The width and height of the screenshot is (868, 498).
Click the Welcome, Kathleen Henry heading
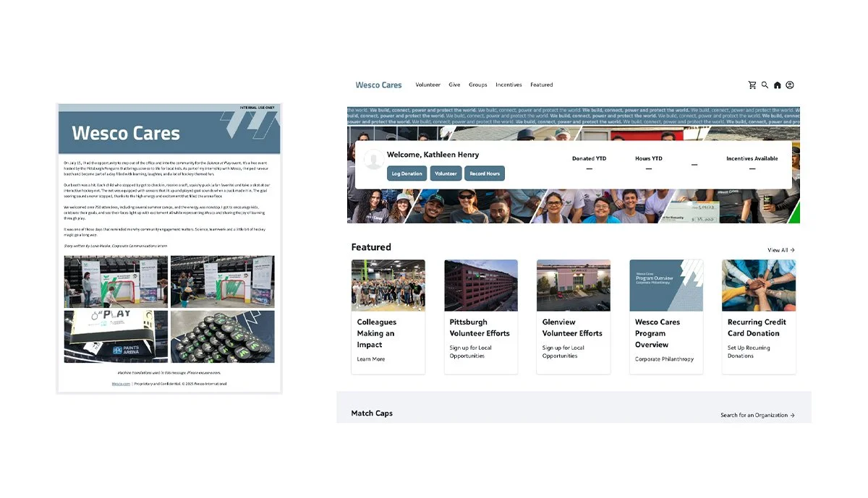(433, 155)
